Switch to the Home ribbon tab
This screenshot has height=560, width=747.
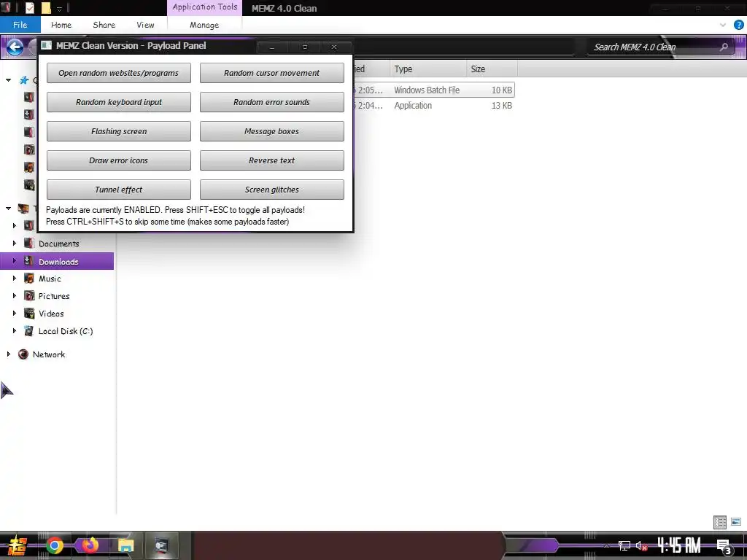(61, 25)
